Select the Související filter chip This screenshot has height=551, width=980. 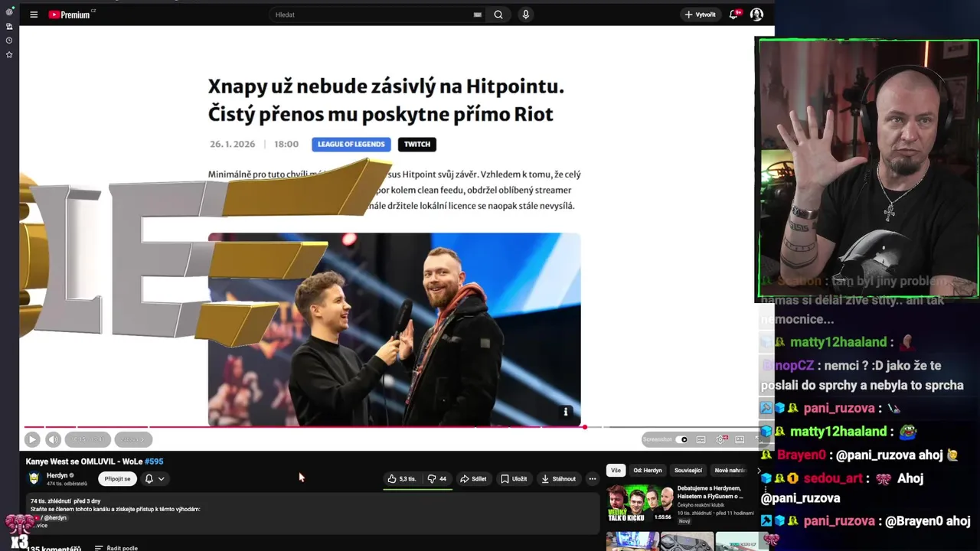click(x=688, y=471)
